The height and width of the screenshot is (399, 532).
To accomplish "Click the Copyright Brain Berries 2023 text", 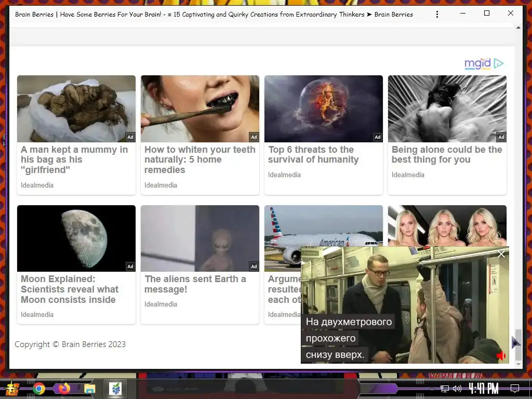I will click(70, 344).
